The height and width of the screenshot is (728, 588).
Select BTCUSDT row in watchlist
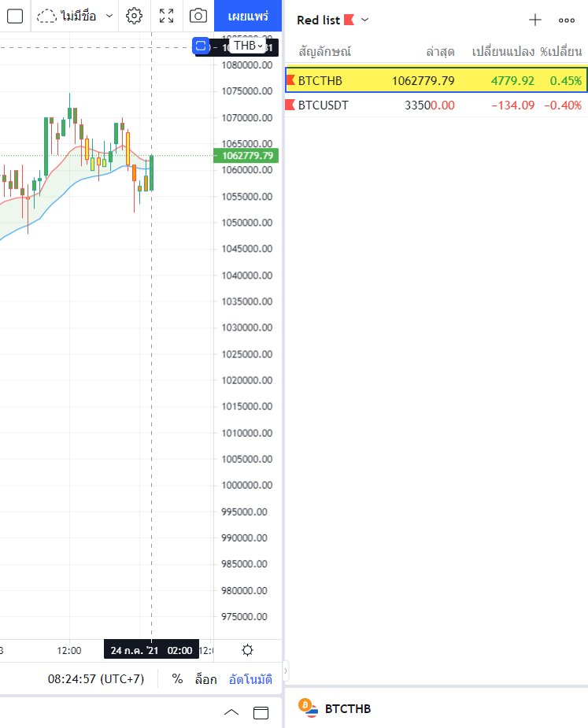pos(436,105)
